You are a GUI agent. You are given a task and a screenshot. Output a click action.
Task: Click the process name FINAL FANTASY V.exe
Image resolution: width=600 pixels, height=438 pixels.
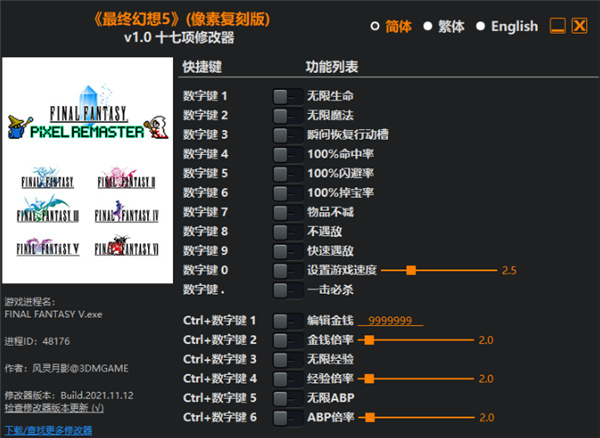click(54, 314)
